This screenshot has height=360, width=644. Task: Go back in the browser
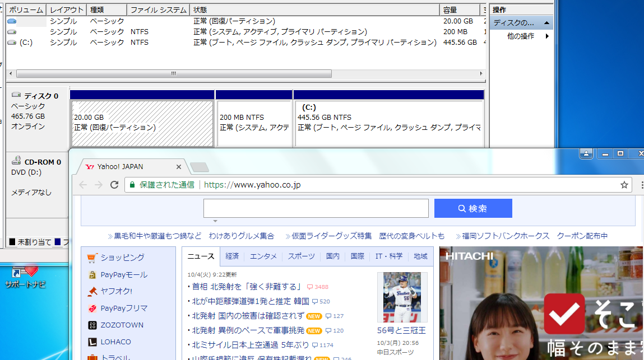pyautogui.click(x=83, y=185)
